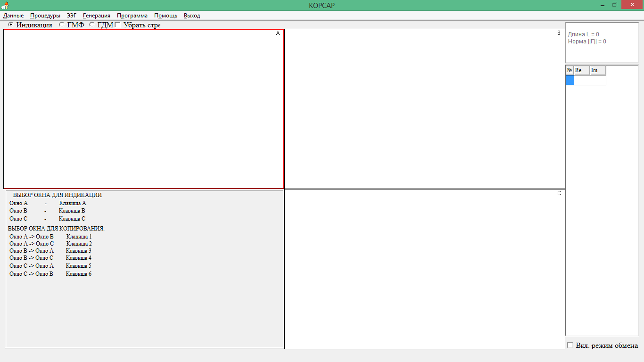Viewport: 644px width, 362px height.
Task: Minimize the КОРСАР window
Action: tap(603, 5)
